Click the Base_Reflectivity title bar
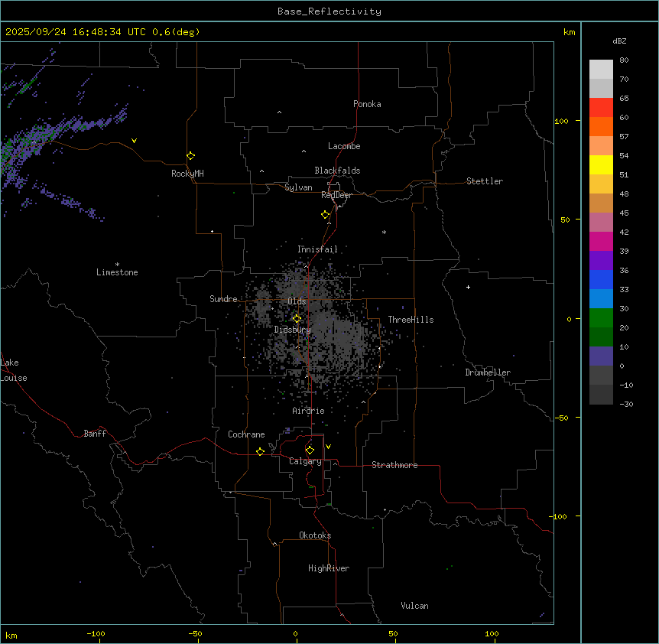Image resolution: width=659 pixels, height=644 pixels. point(329,11)
